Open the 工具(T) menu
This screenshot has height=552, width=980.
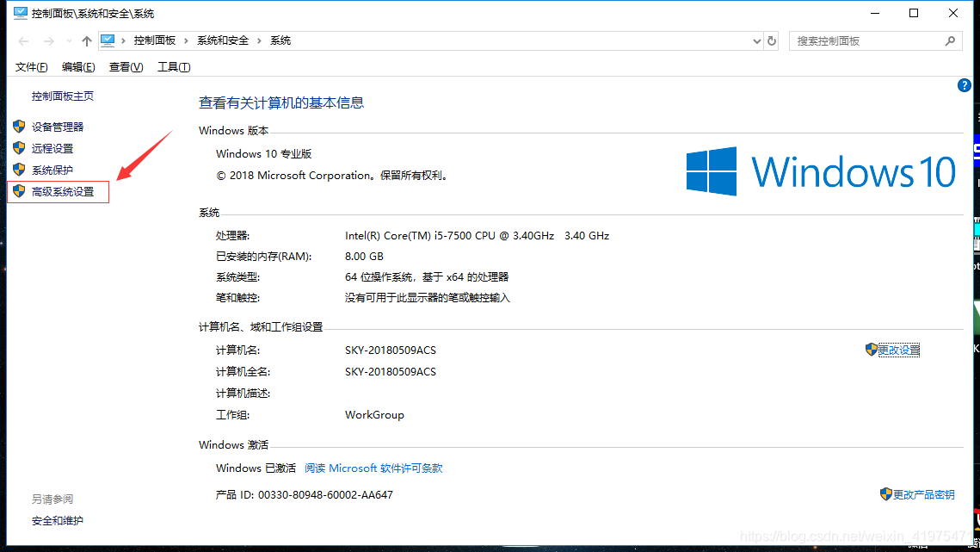174,67
